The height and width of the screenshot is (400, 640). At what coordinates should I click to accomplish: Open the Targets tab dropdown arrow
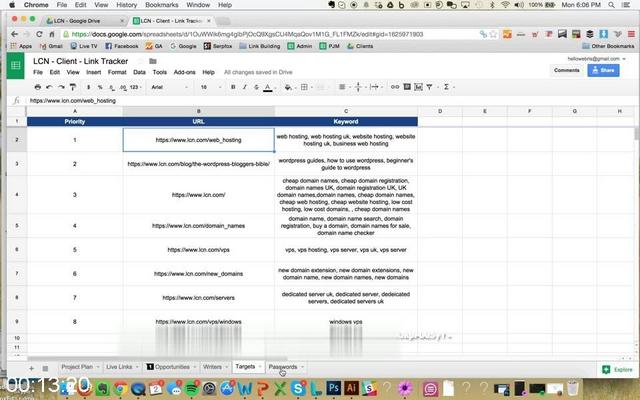point(260,367)
